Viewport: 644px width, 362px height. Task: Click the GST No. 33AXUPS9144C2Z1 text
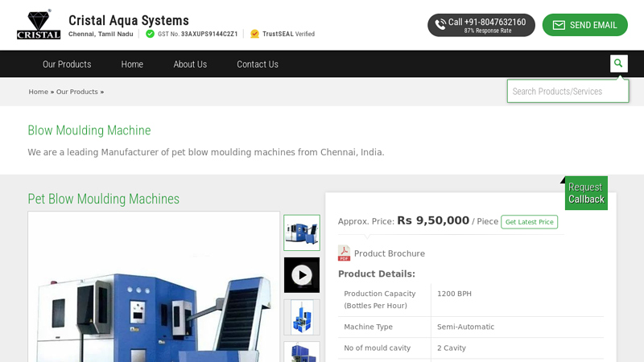click(197, 34)
